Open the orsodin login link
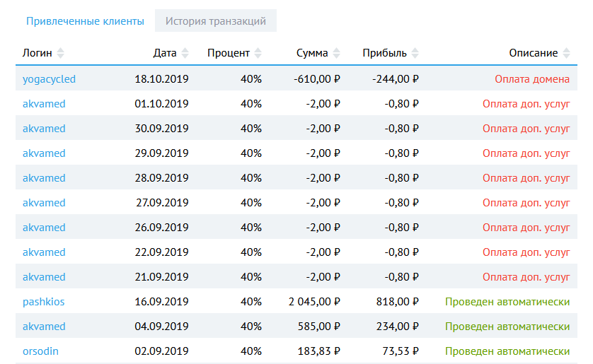The height and width of the screenshot is (364, 593). (42, 351)
